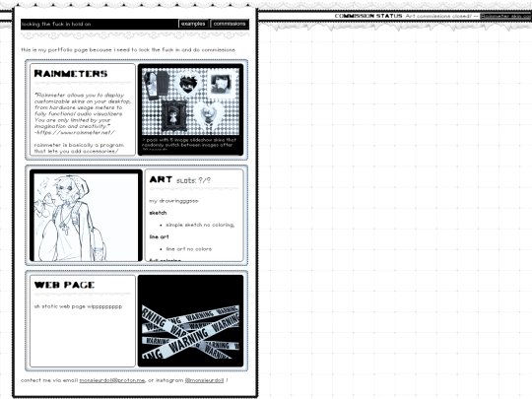Open the @monsieurdoll Instagram link

[204, 380]
